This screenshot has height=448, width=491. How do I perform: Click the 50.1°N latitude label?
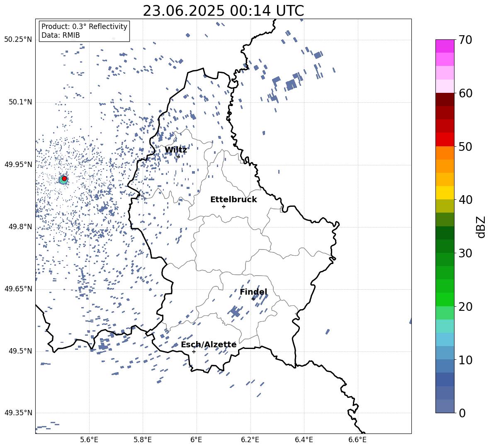coord(20,102)
